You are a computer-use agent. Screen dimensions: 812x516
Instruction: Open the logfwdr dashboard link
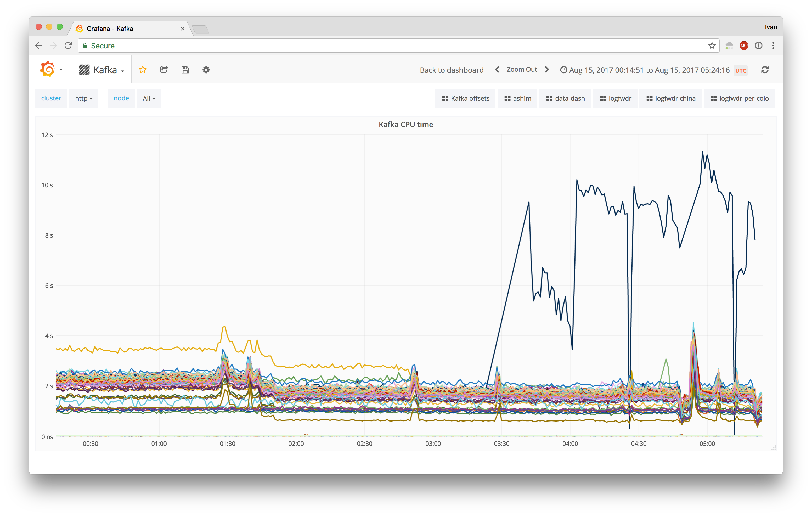point(615,98)
